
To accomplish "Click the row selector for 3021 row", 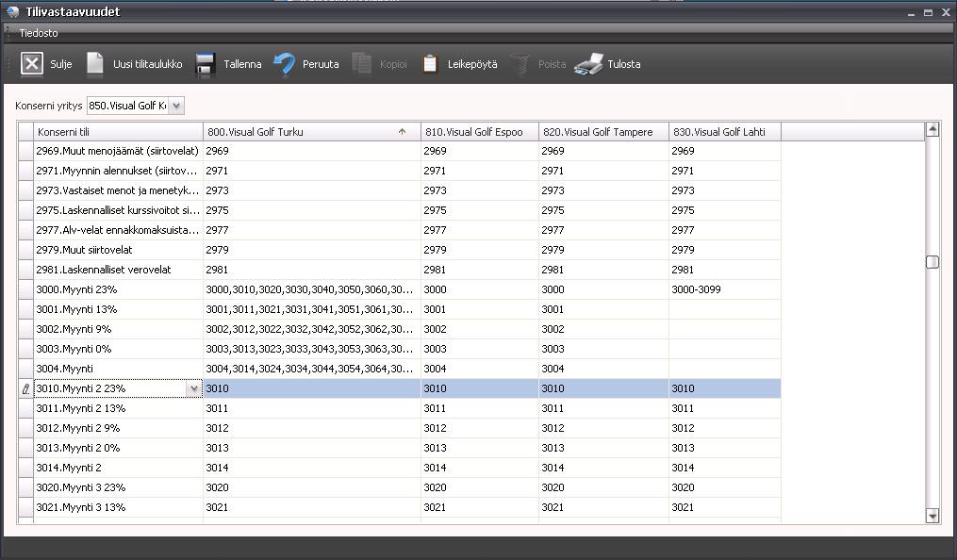I will tap(25, 507).
